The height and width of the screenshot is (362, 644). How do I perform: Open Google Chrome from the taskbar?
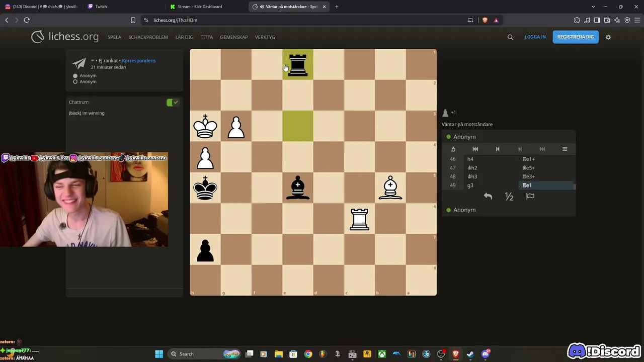click(308, 354)
